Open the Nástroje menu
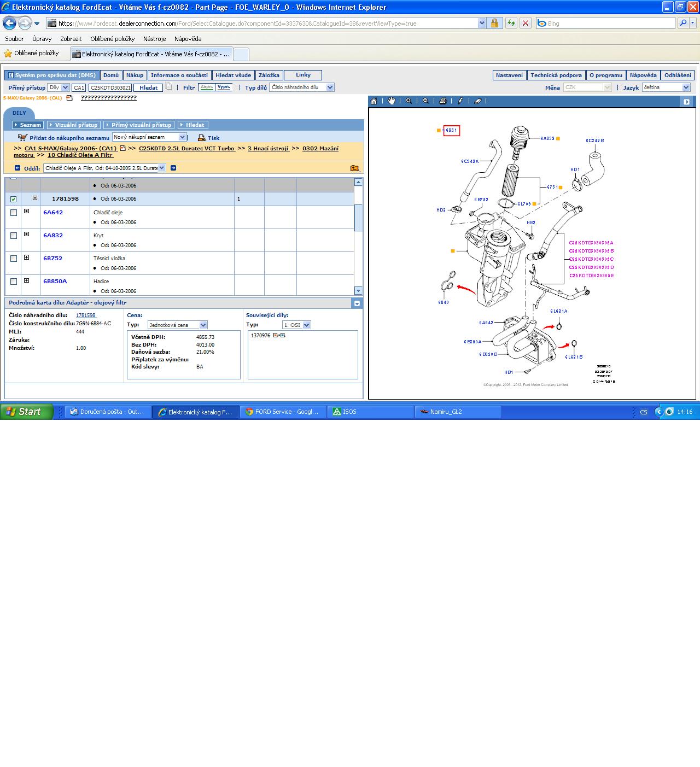The width and height of the screenshot is (700, 767). coord(154,39)
